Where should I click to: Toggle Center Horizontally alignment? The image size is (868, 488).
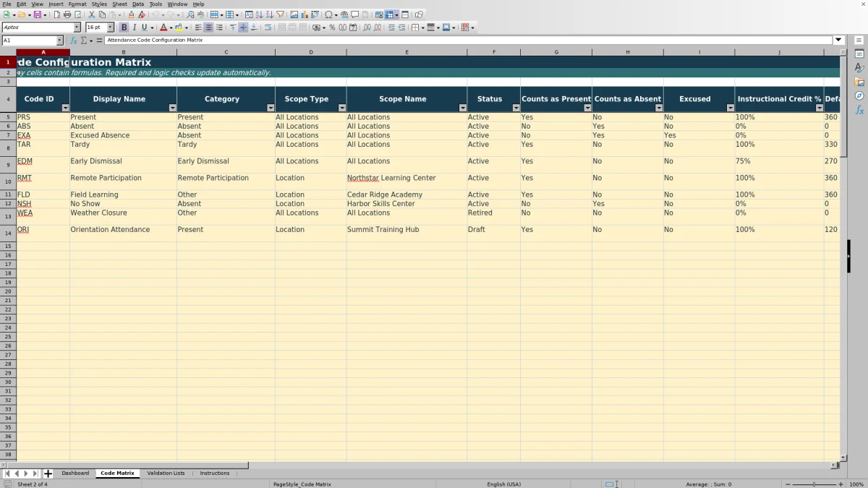pos(208,27)
